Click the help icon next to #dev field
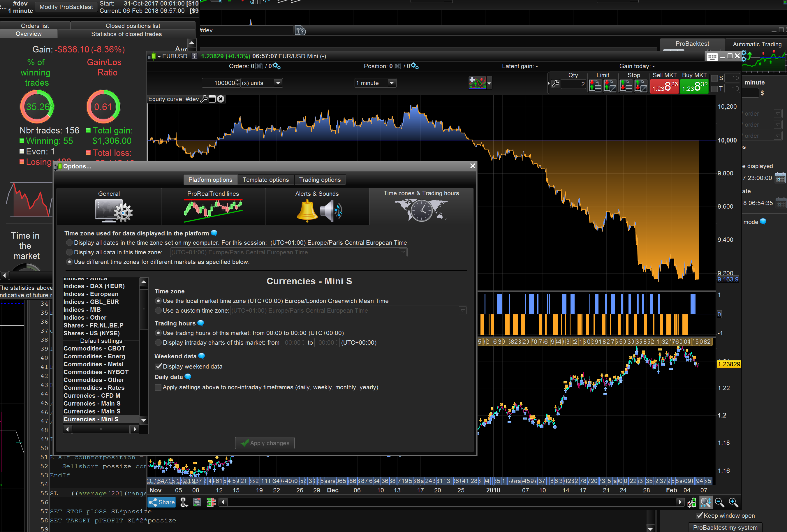This screenshot has height=532, width=787. pos(300,31)
